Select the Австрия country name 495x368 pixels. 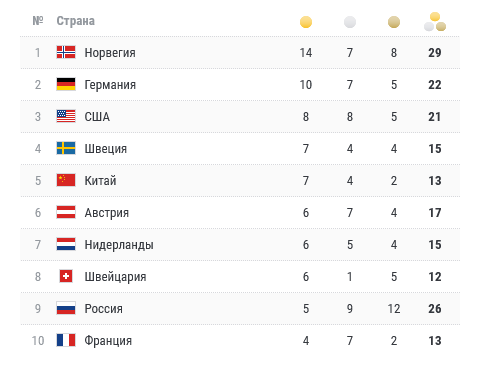click(x=107, y=213)
